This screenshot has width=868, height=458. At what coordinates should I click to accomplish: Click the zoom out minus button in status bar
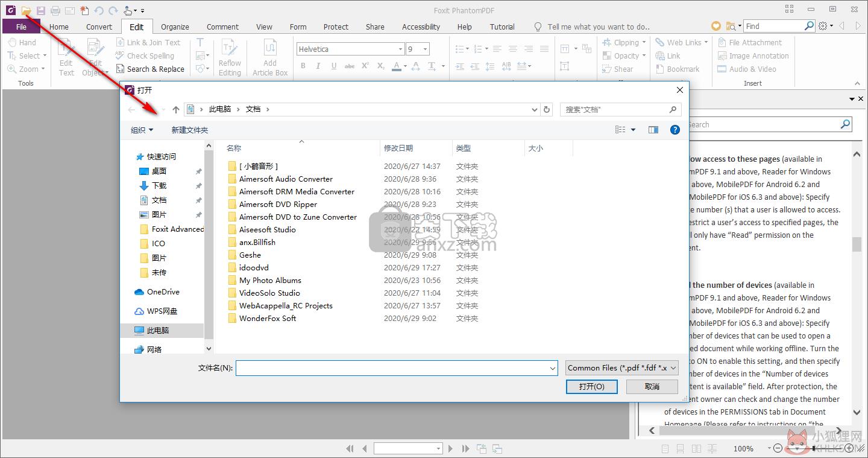tap(778, 448)
